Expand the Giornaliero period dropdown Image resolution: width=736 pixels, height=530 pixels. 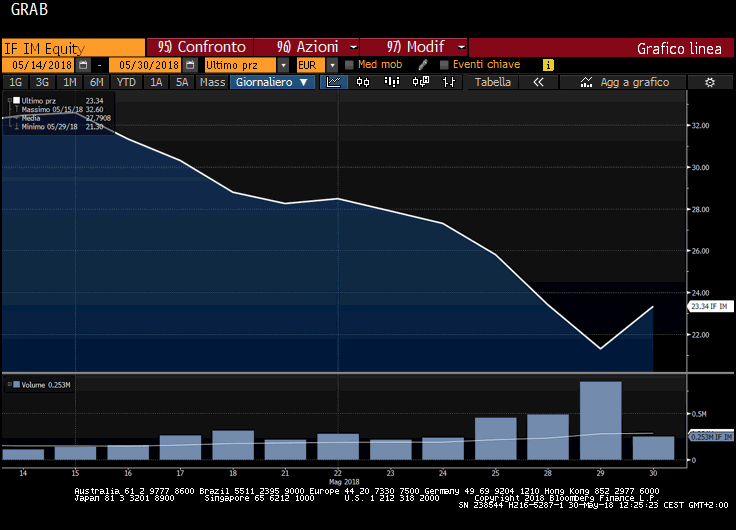[273, 82]
